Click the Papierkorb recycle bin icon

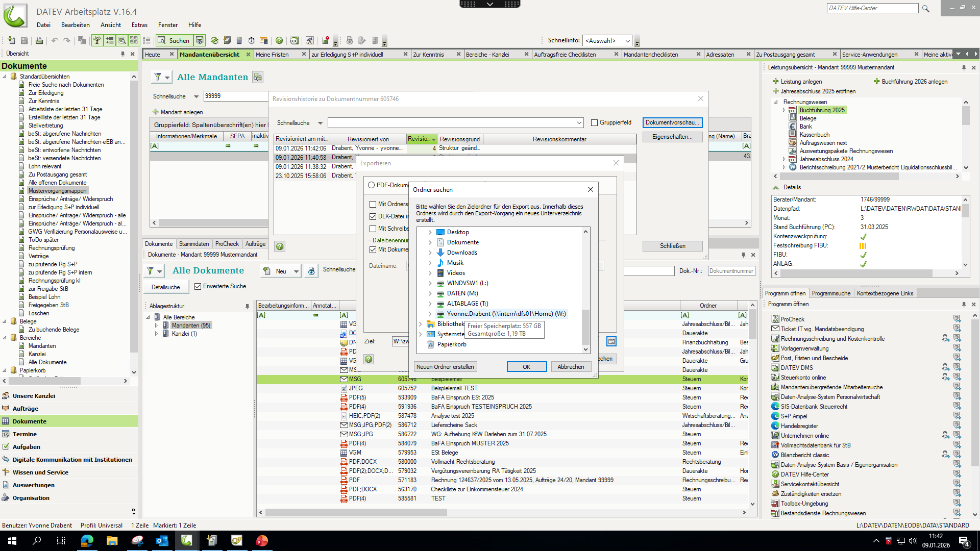coord(431,344)
